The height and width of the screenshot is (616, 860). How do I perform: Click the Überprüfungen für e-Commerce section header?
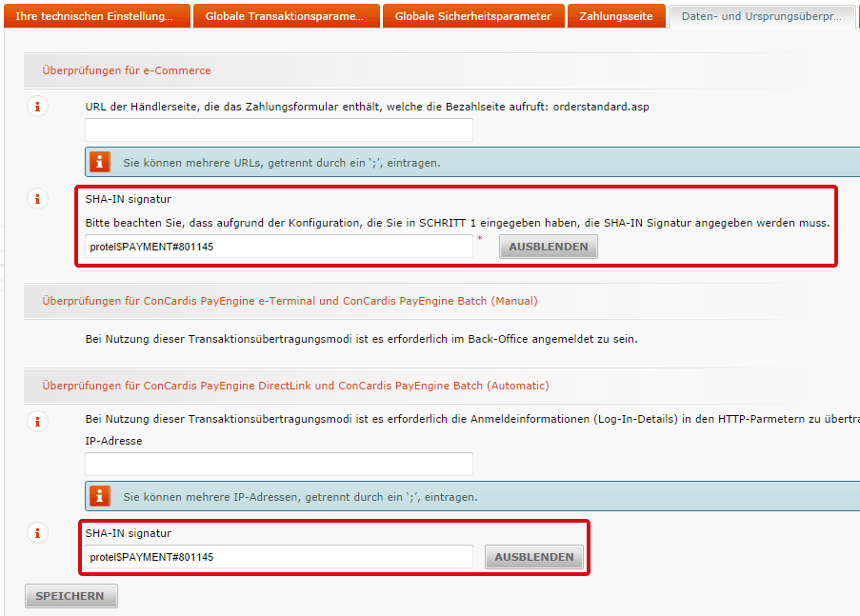click(x=127, y=70)
